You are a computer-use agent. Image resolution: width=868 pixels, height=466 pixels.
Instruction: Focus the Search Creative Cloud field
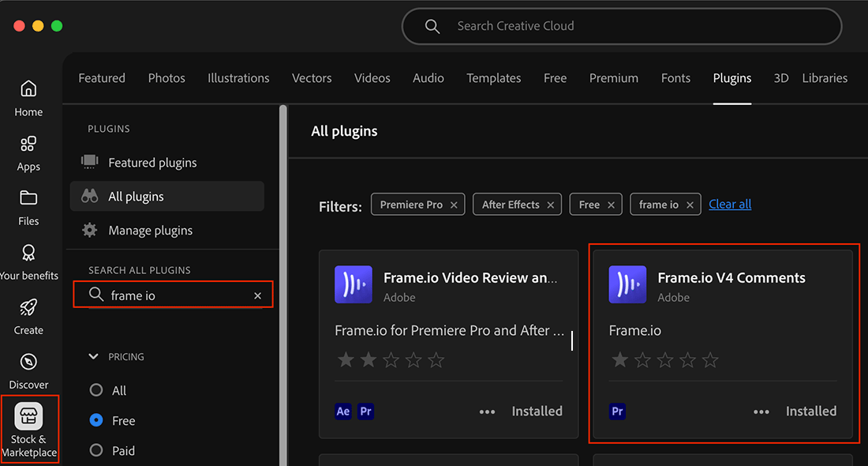[x=622, y=26]
